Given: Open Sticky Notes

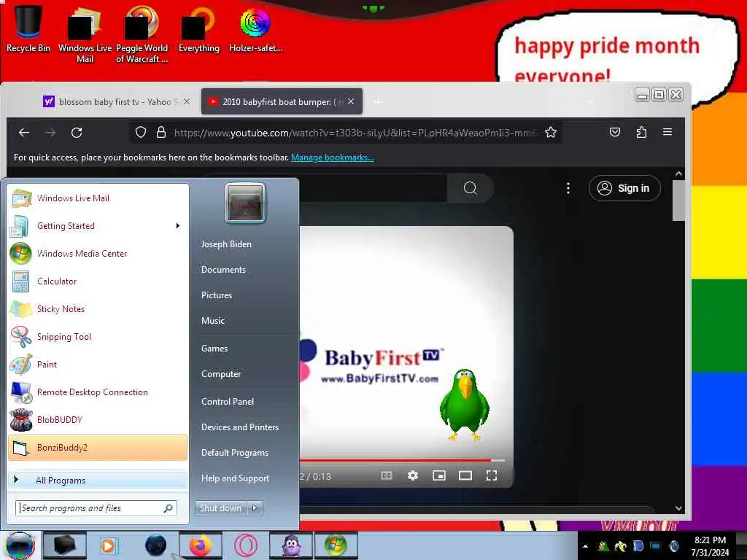Looking at the screenshot, I should [98, 308].
